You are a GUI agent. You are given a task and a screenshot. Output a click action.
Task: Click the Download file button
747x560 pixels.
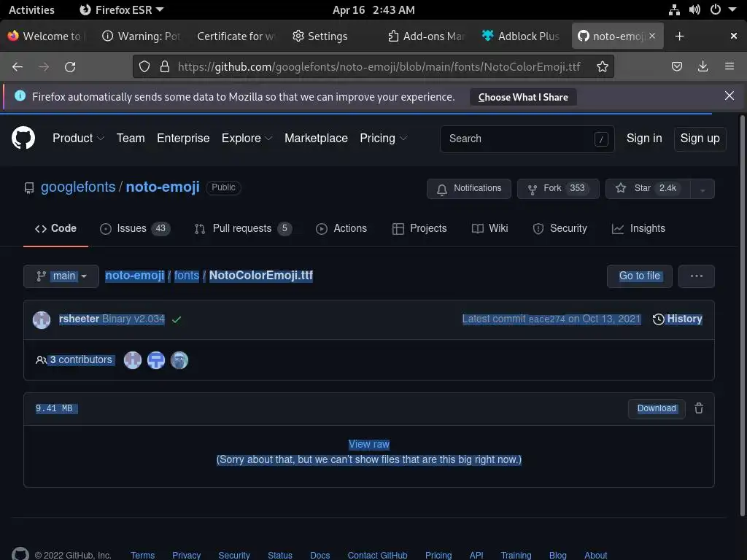[x=657, y=408]
